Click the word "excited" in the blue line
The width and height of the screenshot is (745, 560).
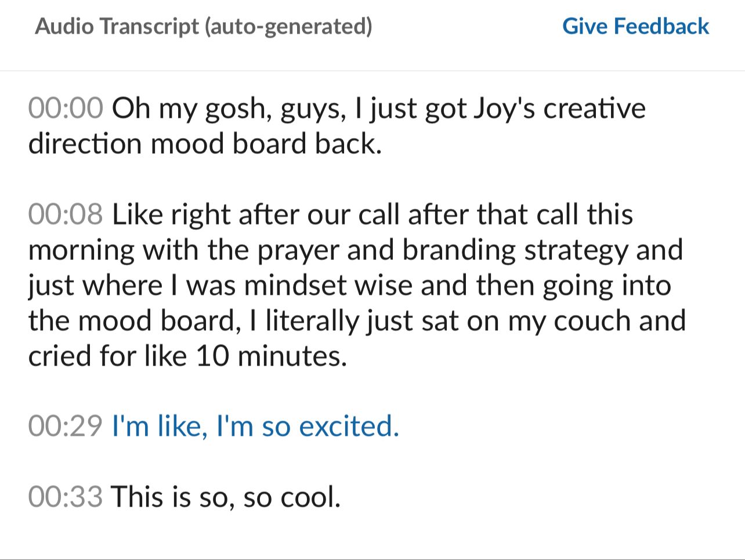348,427
